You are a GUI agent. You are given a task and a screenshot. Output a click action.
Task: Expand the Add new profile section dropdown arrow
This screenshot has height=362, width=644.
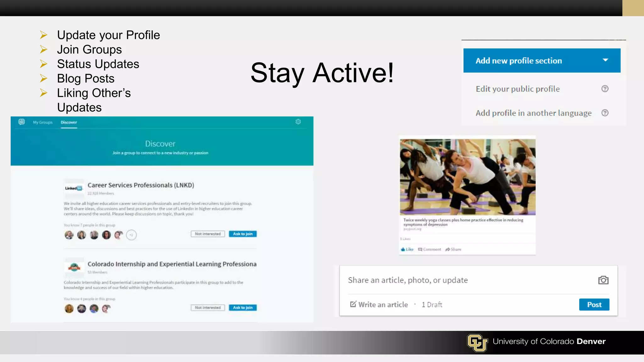coord(605,60)
